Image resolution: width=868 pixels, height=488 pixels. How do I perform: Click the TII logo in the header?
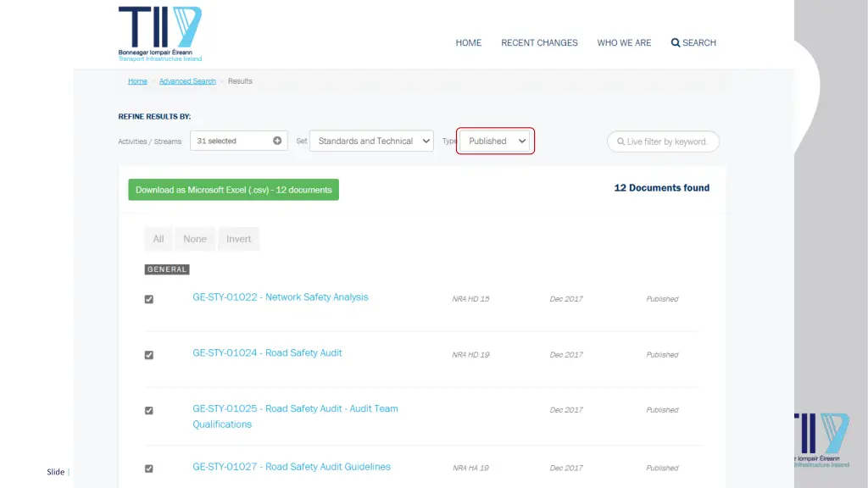(x=160, y=34)
